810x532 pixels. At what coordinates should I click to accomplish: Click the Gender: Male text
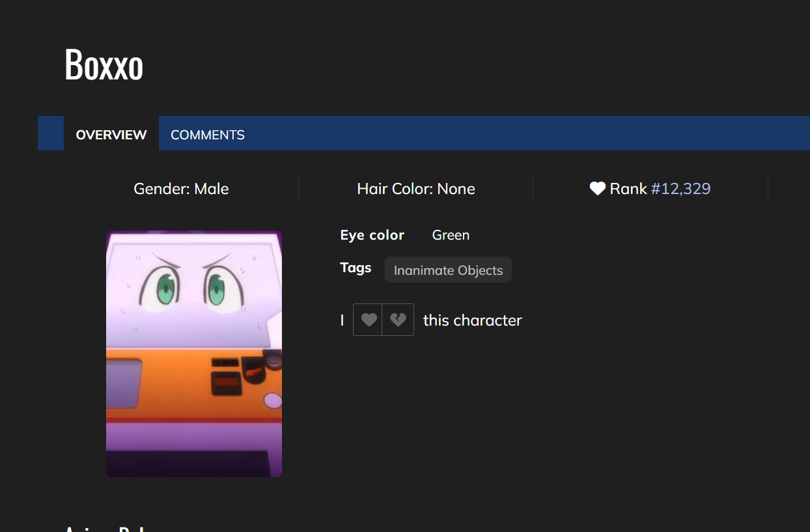coord(181,189)
